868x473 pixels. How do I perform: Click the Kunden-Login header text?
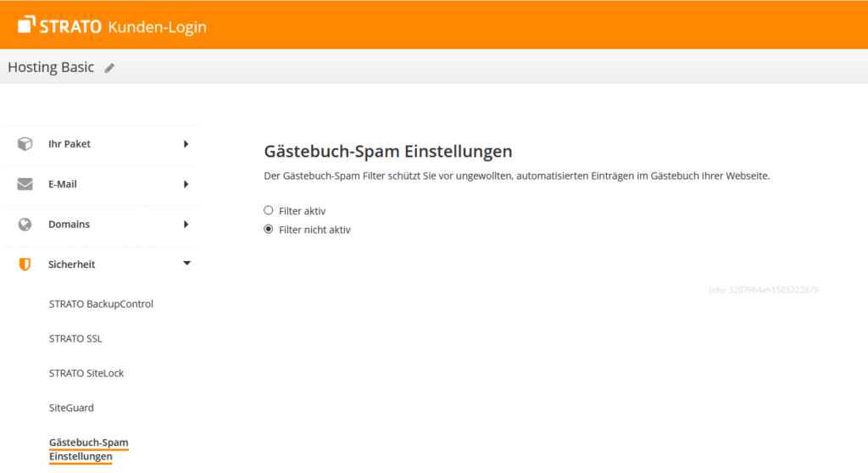[157, 26]
